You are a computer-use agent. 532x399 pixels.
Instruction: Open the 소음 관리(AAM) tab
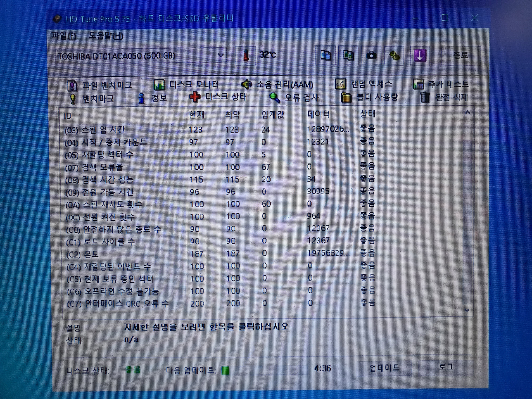click(277, 84)
